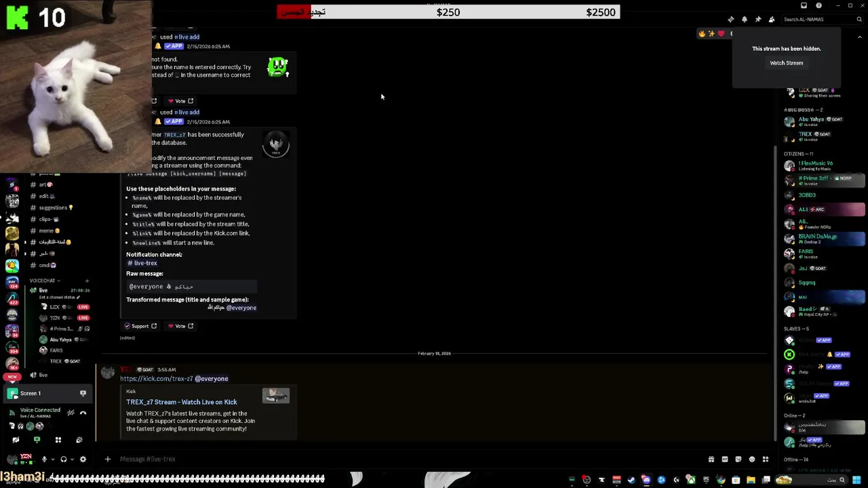Toggle camera in the voice panel
868x488 pixels.
16,440
